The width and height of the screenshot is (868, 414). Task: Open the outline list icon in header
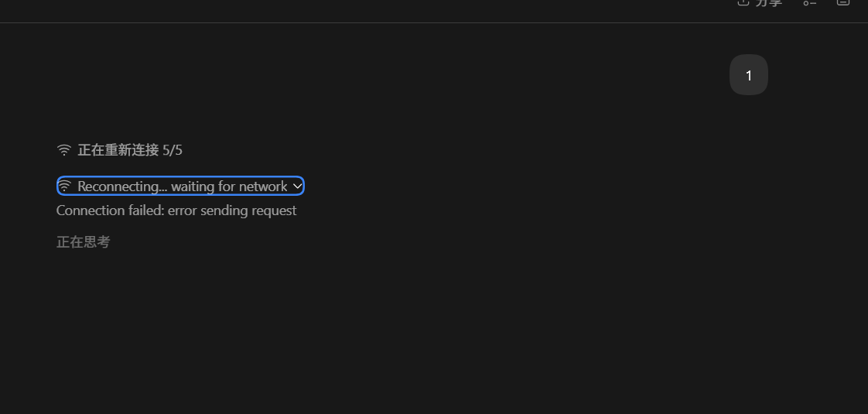[809, 3]
